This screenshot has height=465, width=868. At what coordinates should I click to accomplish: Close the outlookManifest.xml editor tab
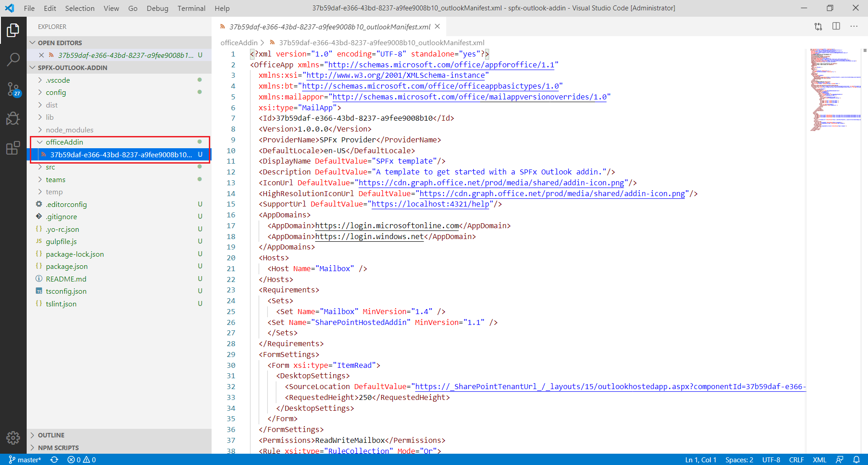(437, 27)
